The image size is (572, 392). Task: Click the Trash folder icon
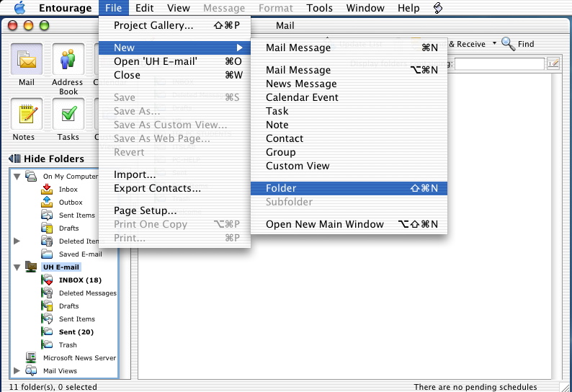pos(47,344)
